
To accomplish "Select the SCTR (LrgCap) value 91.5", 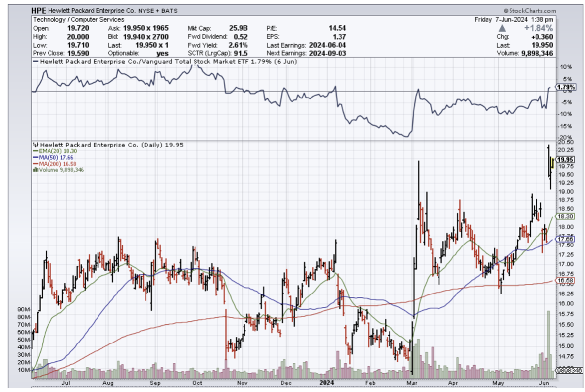I will point(241,53).
